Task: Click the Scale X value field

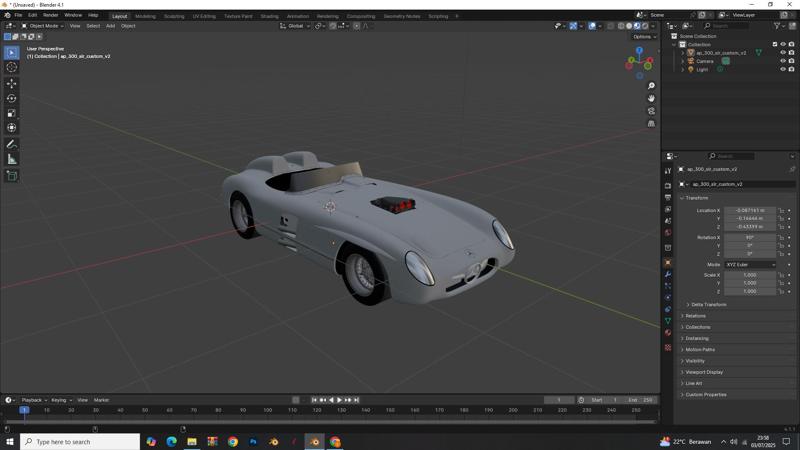Action: [749, 275]
